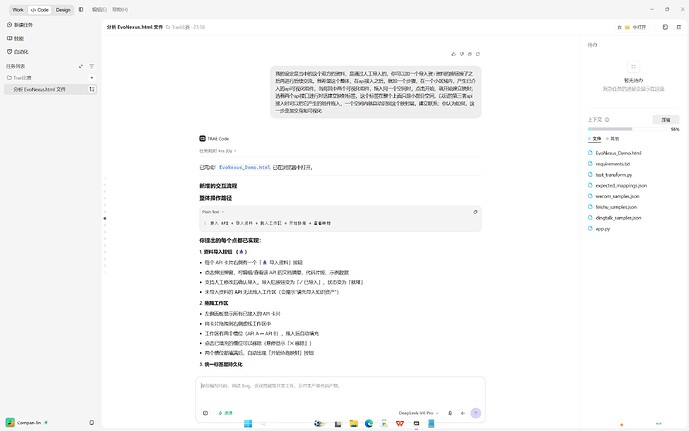Open test_transform.py in the context file list

[614, 175]
